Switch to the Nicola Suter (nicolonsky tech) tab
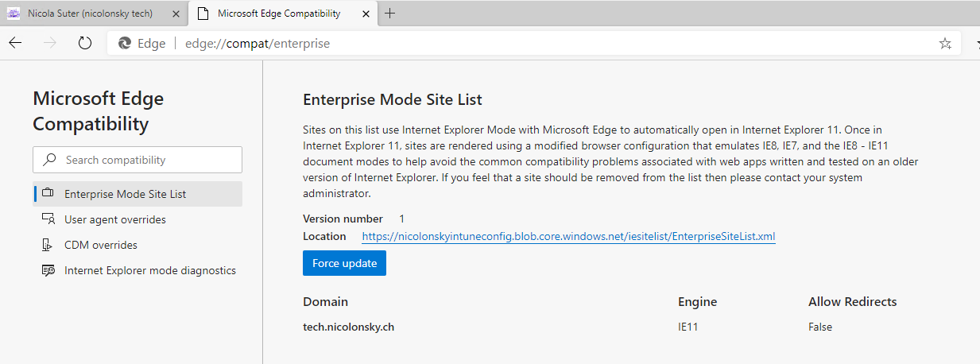 [x=94, y=14]
